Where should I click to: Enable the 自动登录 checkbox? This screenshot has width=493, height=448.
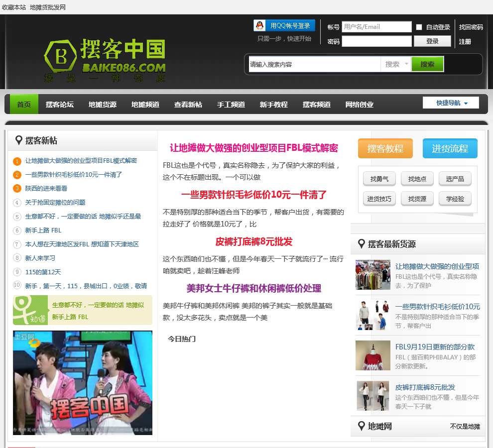[x=419, y=27]
